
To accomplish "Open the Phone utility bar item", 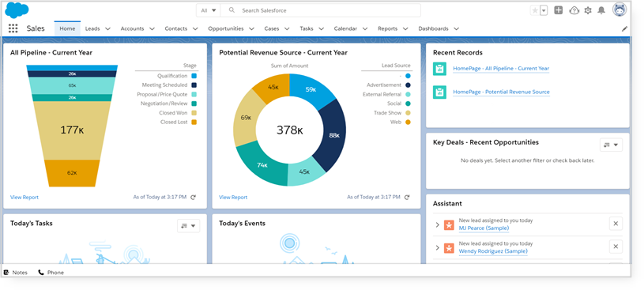I will [51, 273].
